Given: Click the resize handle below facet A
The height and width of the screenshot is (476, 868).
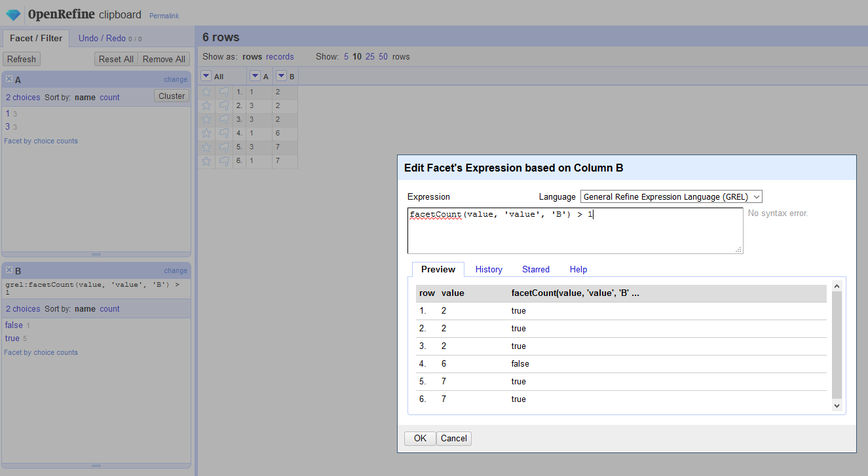Looking at the screenshot, I should (x=96, y=254).
